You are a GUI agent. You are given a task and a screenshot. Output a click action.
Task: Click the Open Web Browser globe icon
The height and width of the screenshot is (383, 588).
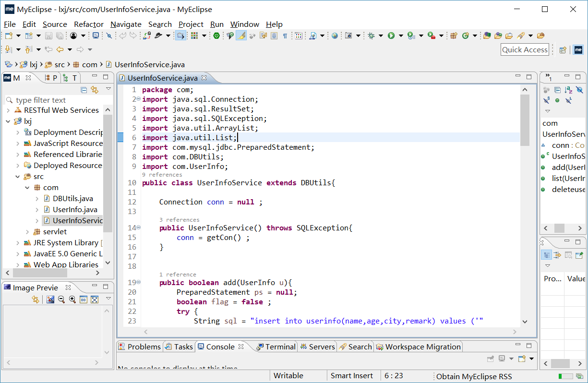point(335,36)
